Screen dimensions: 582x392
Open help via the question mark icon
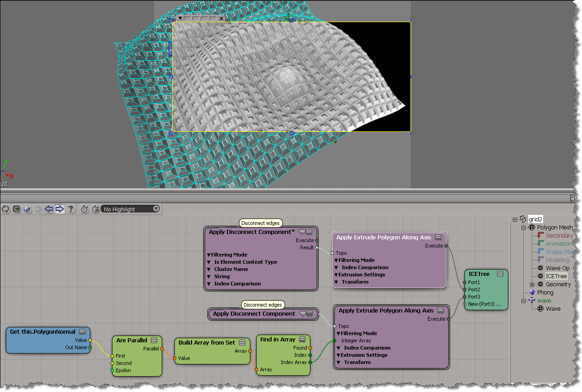pos(70,209)
